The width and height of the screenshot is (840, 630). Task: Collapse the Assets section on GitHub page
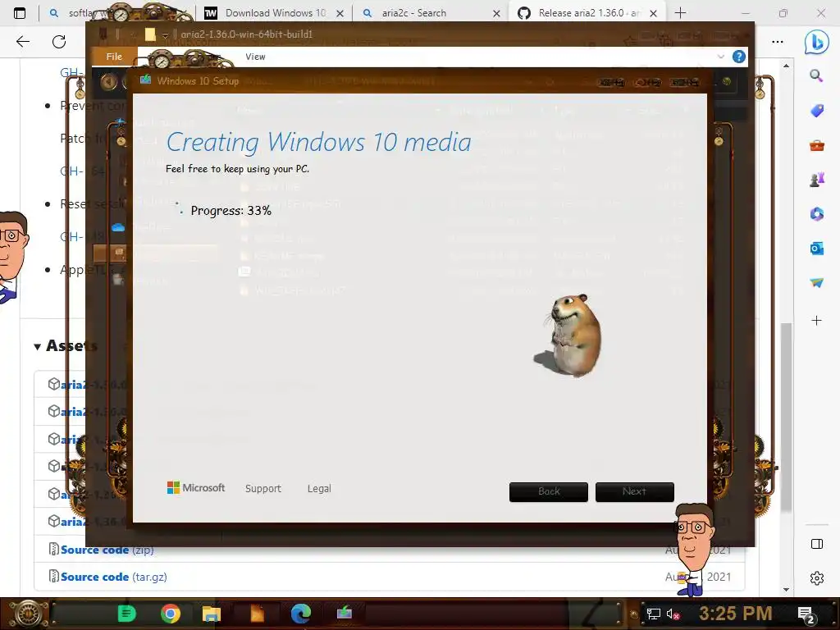click(x=38, y=347)
